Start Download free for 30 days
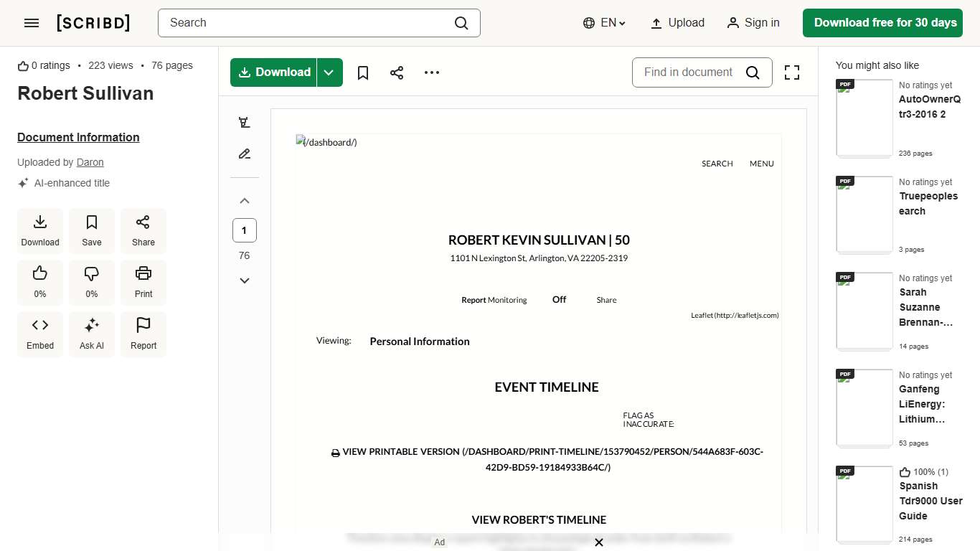The width and height of the screenshot is (980, 551). [x=882, y=22]
